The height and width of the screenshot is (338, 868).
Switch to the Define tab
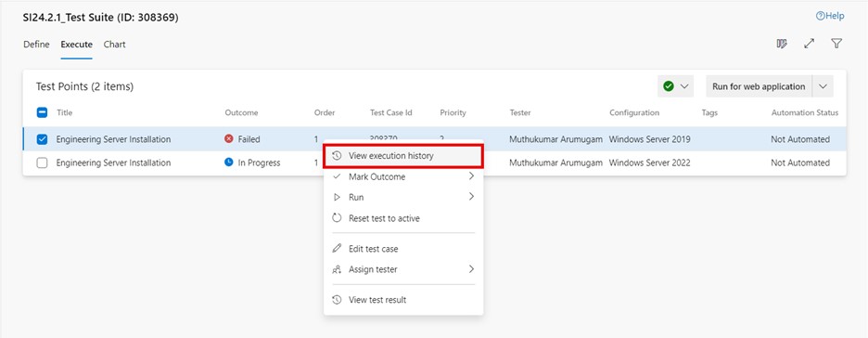coord(36,45)
